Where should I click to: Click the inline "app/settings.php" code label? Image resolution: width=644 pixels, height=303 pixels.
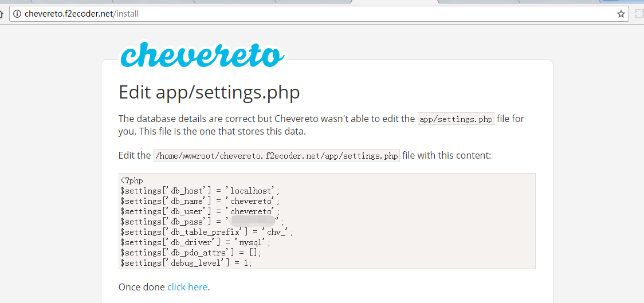click(x=455, y=120)
